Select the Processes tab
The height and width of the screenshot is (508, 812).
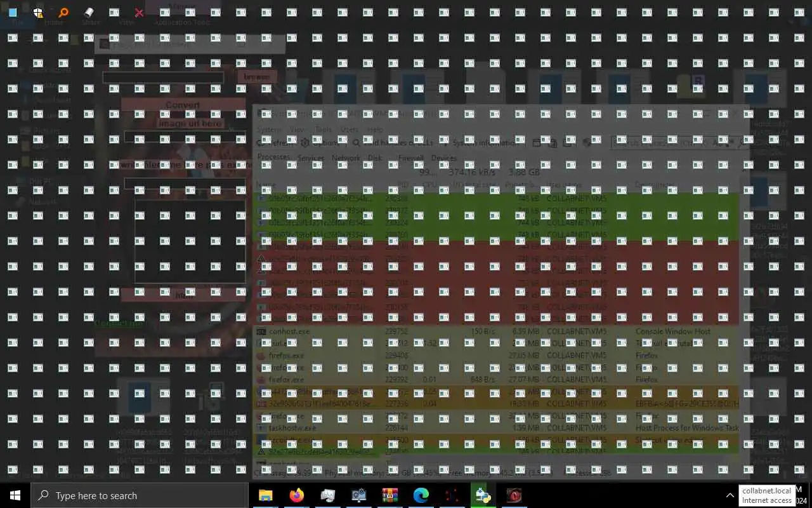(274, 157)
